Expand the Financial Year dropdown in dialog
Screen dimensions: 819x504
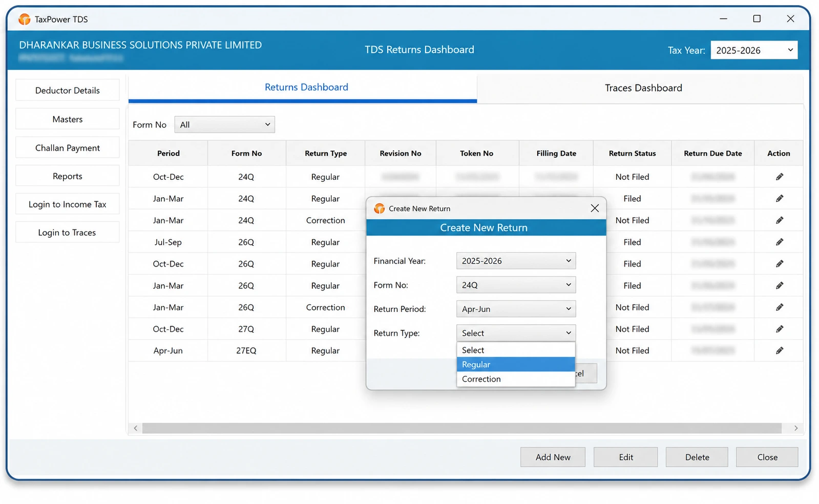point(516,261)
